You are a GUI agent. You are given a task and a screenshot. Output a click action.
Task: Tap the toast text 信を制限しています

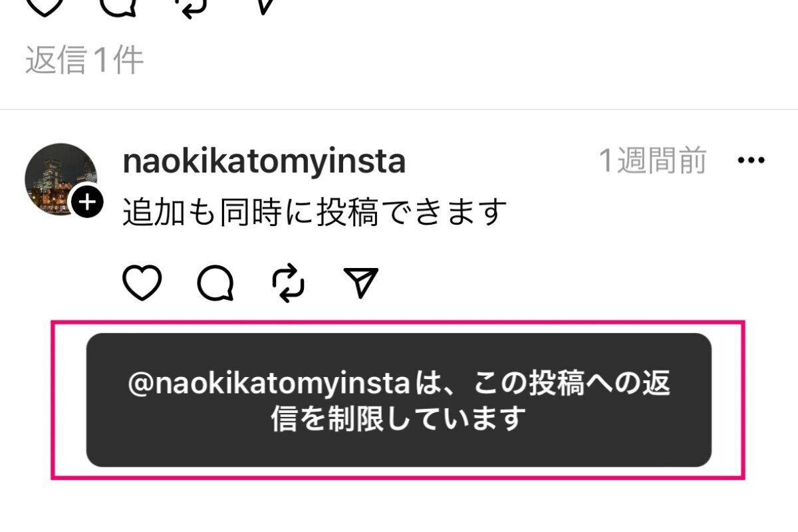(399, 419)
